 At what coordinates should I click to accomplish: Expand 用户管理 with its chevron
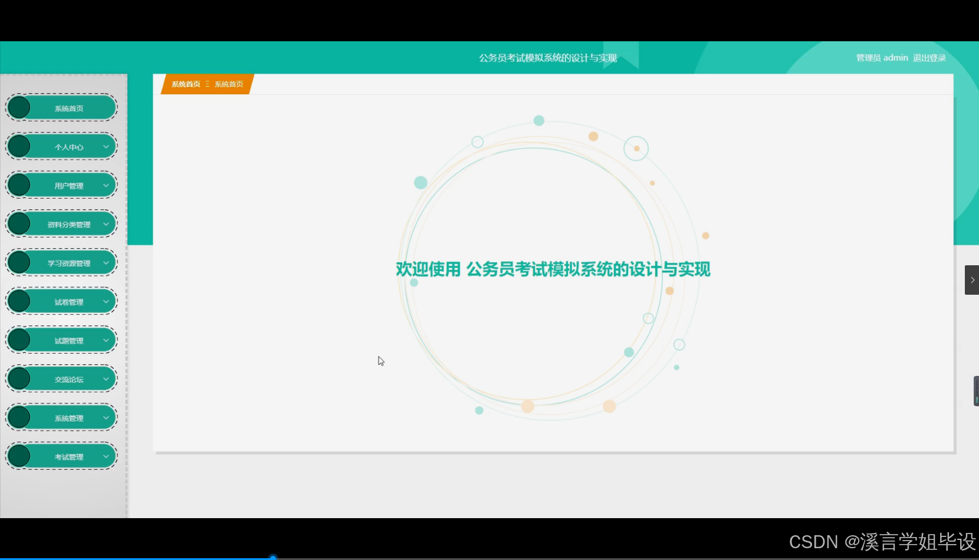pyautogui.click(x=106, y=185)
